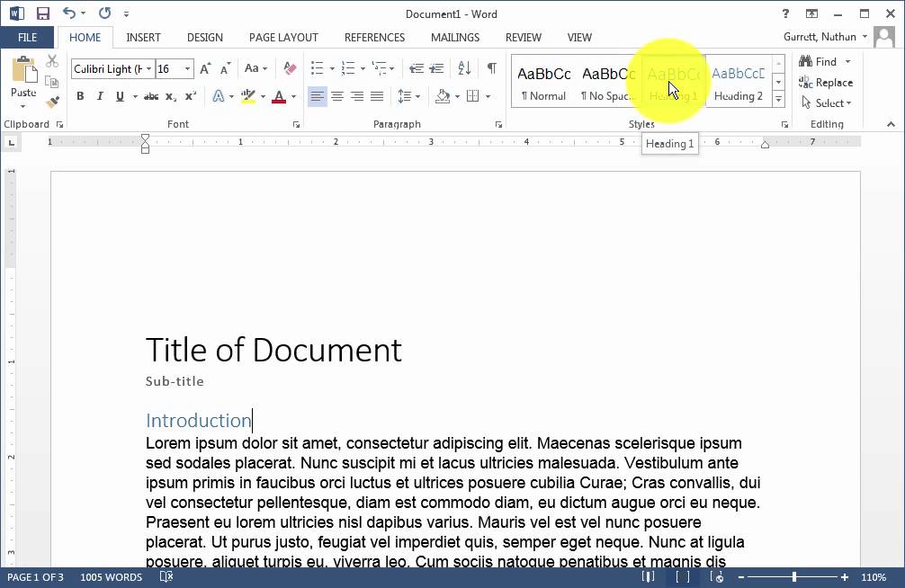905x588 pixels.
Task: Sort text with the A-Z sort icon
Action: click(x=464, y=68)
